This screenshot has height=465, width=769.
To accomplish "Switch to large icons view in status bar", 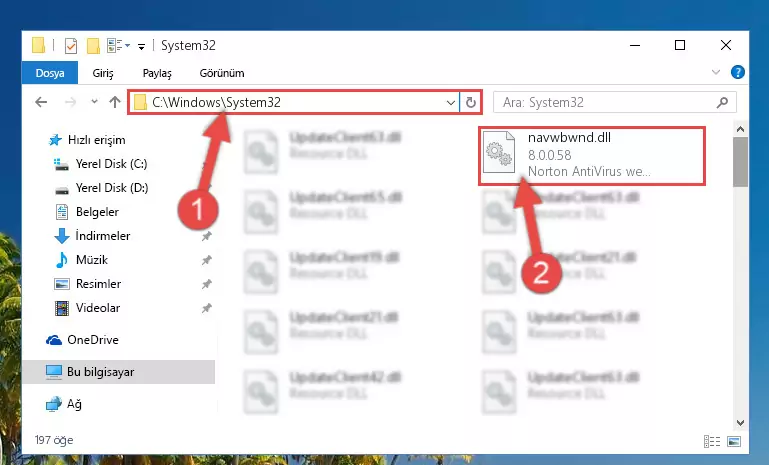I will click(734, 441).
